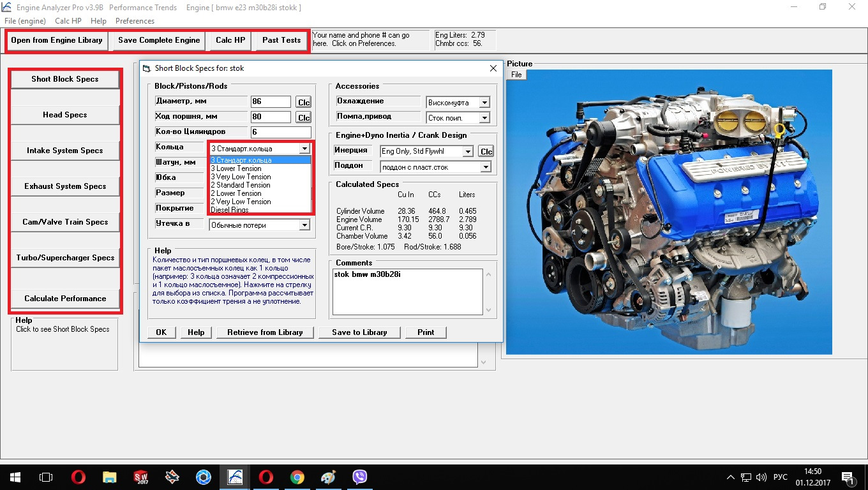
Task: Click the Paint palette taskbar icon
Action: point(329,477)
